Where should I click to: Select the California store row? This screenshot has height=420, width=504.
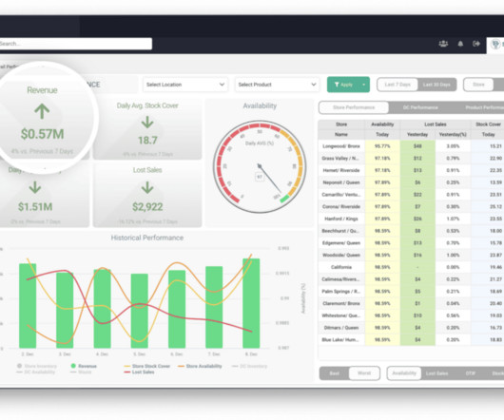tap(411, 267)
